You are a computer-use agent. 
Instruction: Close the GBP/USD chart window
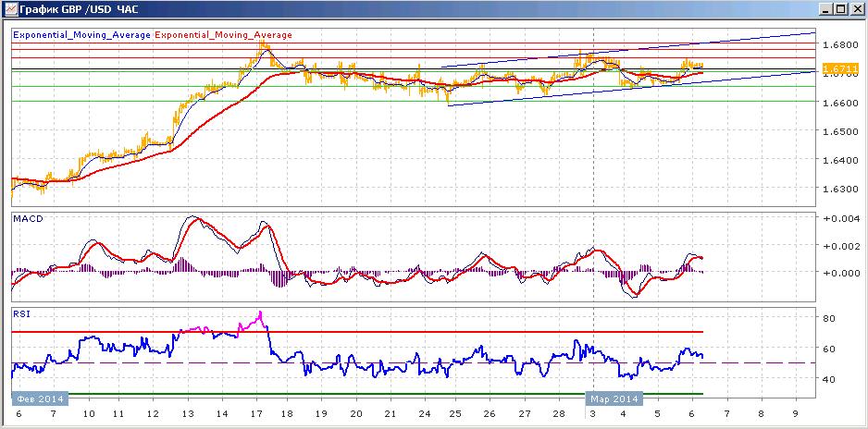[x=855, y=9]
